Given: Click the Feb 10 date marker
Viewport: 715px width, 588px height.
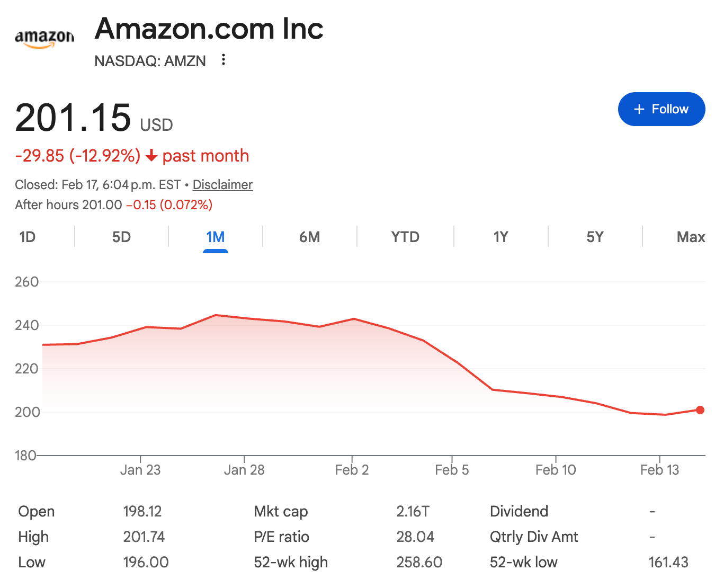Looking at the screenshot, I should [x=556, y=469].
